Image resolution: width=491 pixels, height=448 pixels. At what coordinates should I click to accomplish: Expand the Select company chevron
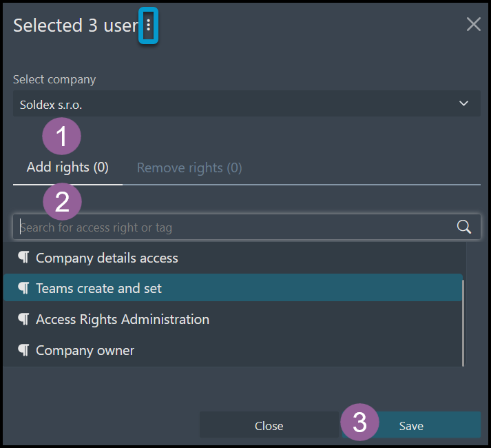pyautogui.click(x=463, y=103)
